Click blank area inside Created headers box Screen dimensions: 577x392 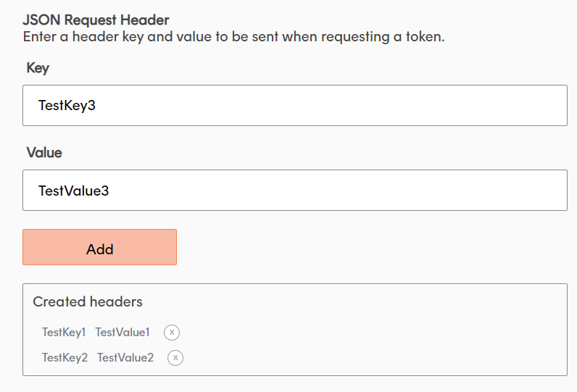tap(399, 341)
